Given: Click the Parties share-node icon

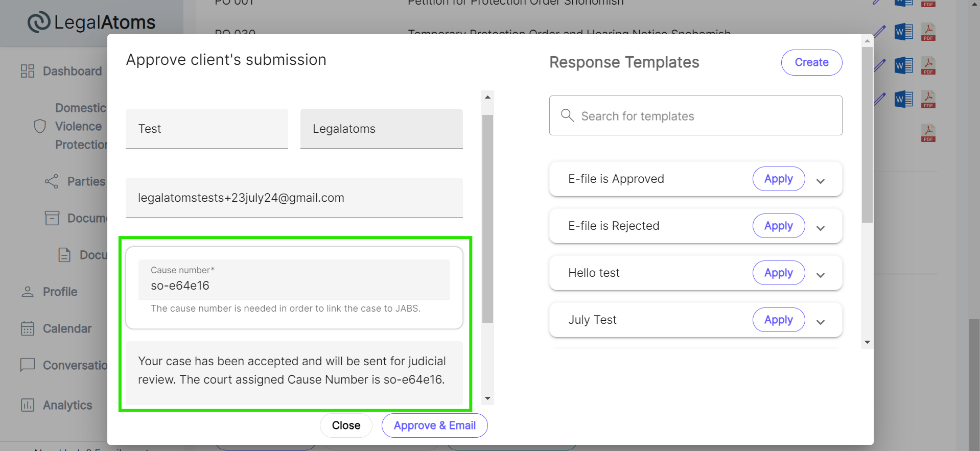Looking at the screenshot, I should 52,181.
